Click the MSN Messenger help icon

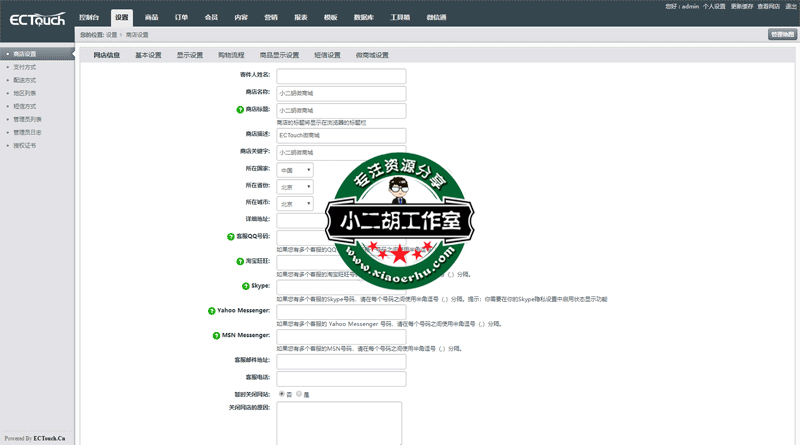[x=214, y=336]
